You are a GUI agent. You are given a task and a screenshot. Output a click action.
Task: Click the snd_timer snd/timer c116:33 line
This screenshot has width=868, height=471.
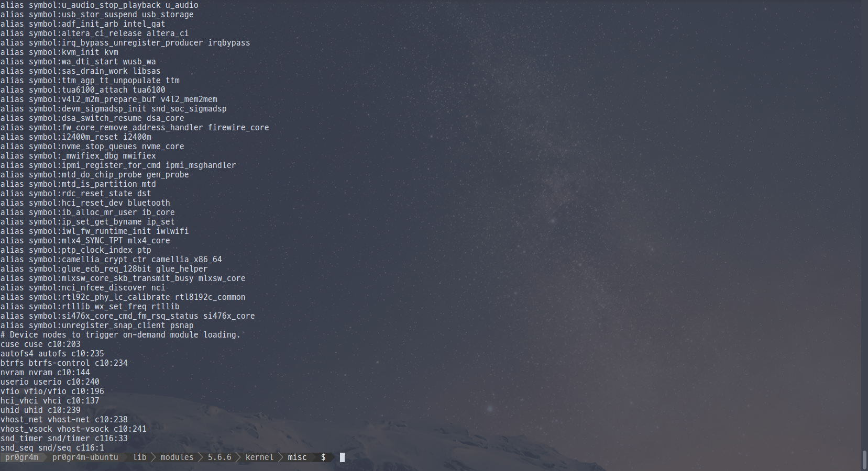point(64,439)
